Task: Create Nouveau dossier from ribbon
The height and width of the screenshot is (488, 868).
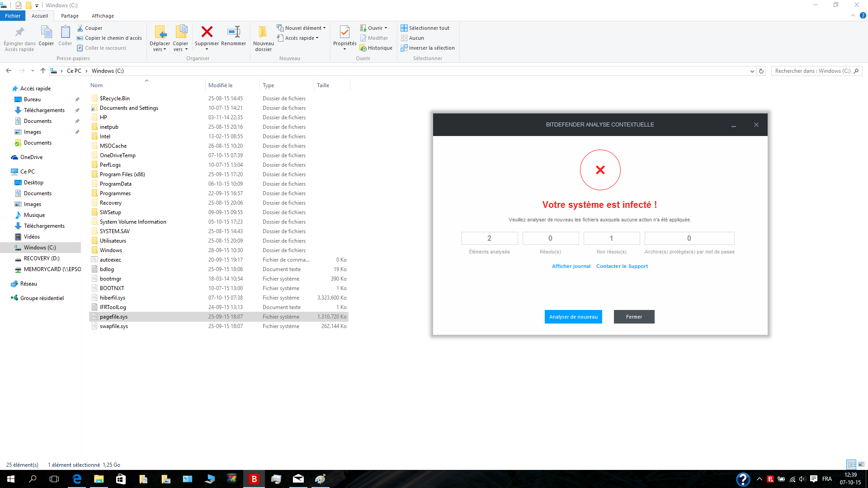Action: [x=263, y=38]
